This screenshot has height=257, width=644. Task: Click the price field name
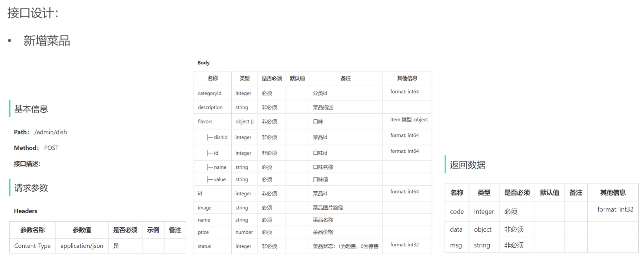coord(203,232)
